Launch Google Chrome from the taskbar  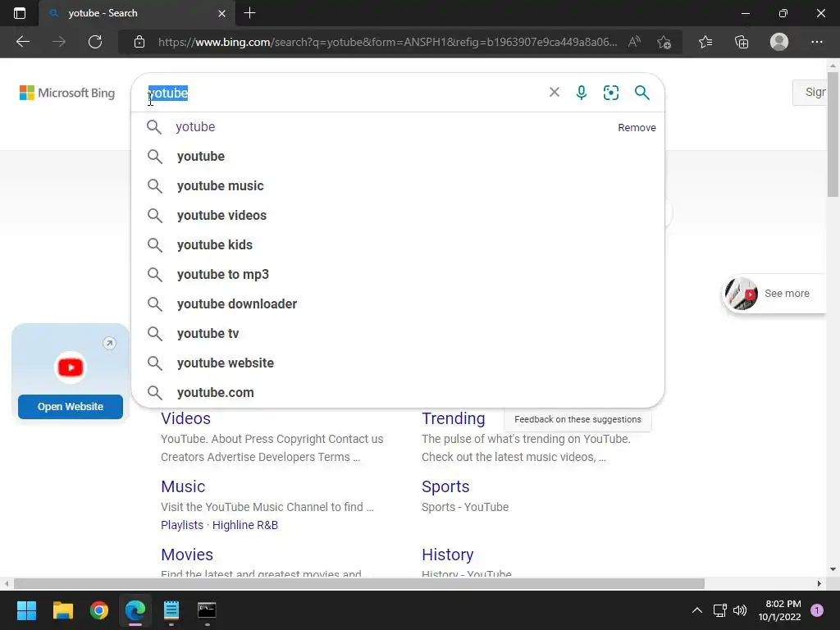tap(99, 610)
